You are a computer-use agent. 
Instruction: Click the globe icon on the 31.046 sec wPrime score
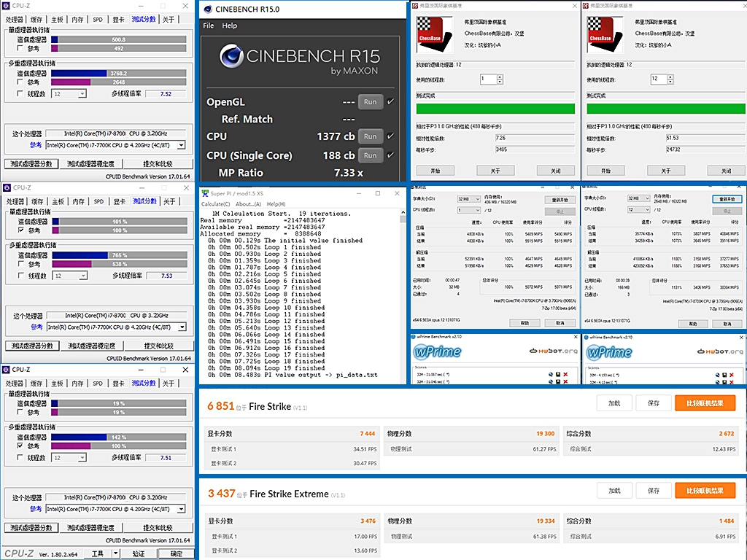(551, 381)
